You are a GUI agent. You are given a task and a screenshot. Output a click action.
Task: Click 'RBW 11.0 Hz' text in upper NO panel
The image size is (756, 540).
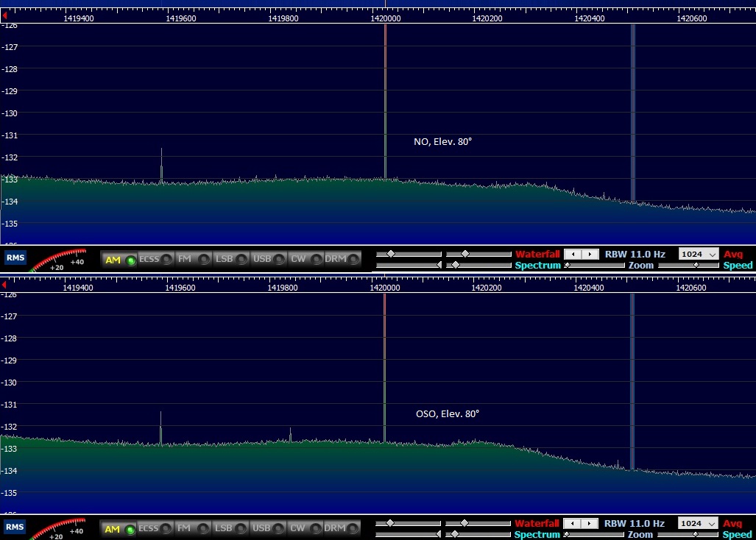(635, 254)
